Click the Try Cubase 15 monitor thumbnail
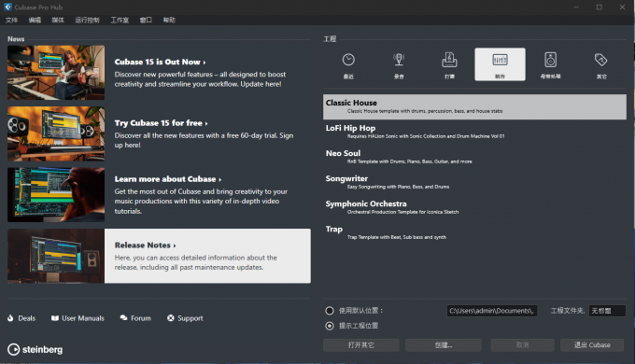Viewport: 635px width, 364px height. coord(56,133)
